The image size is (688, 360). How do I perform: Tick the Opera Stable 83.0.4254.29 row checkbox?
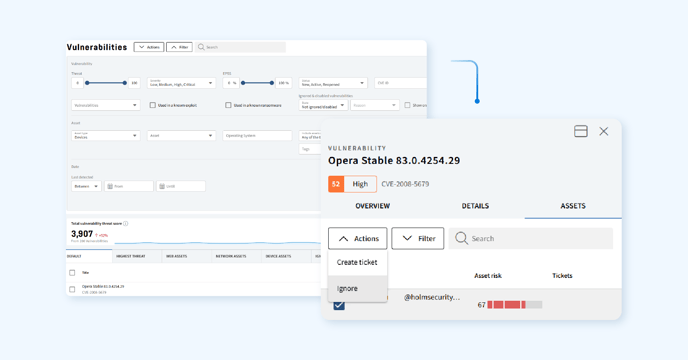72,289
